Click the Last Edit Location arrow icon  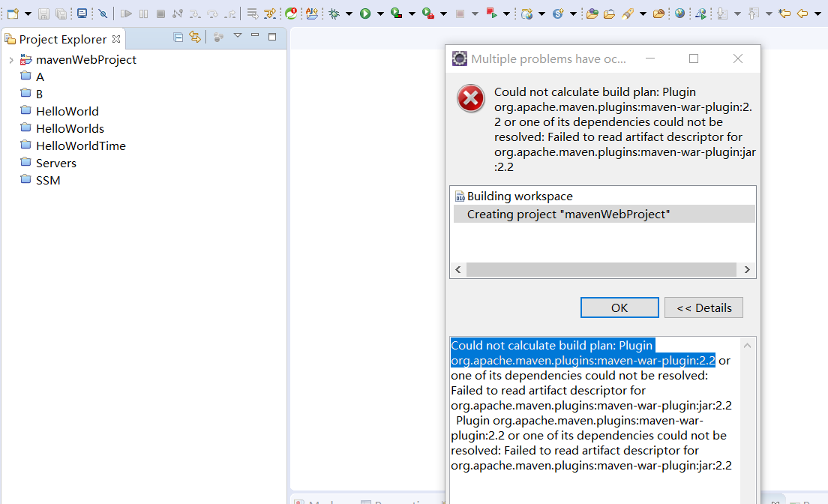784,13
